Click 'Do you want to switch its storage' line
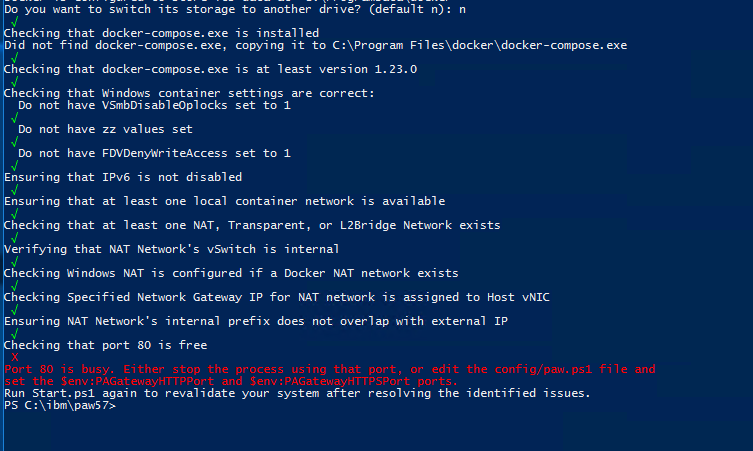 tap(235, 9)
